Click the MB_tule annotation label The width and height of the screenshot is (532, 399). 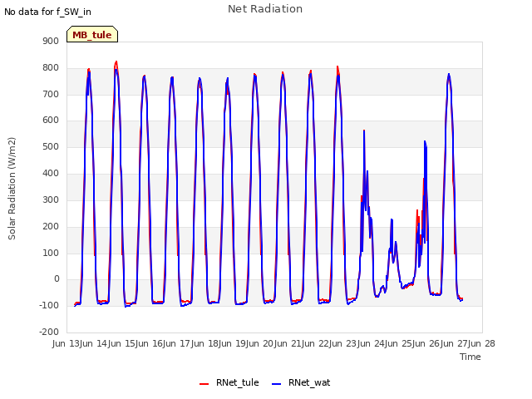(x=92, y=34)
